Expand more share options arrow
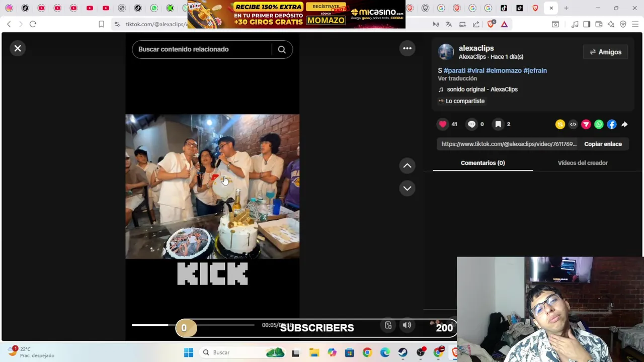Screen dimensions: 644x362 coord(624,124)
